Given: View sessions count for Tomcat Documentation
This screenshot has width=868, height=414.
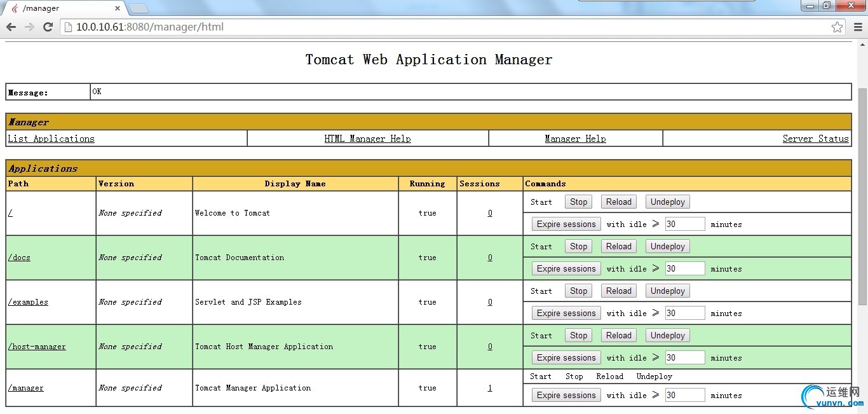Looking at the screenshot, I should (490, 258).
